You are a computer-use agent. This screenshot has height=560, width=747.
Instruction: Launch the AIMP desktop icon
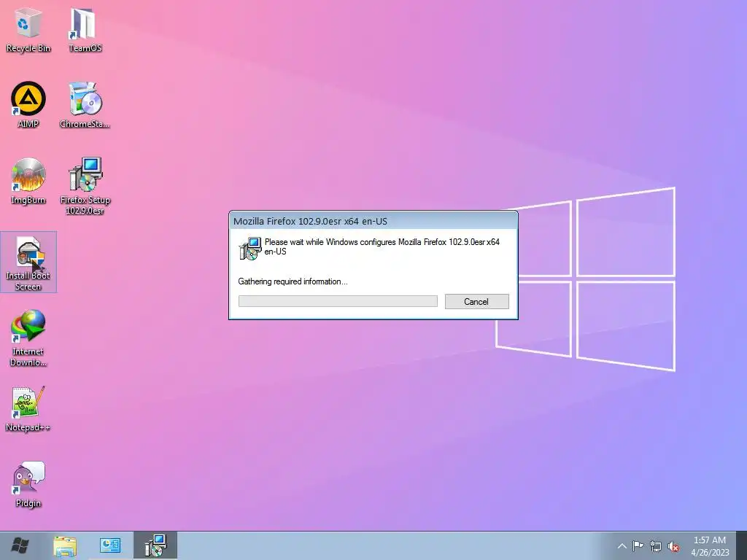coord(28,105)
